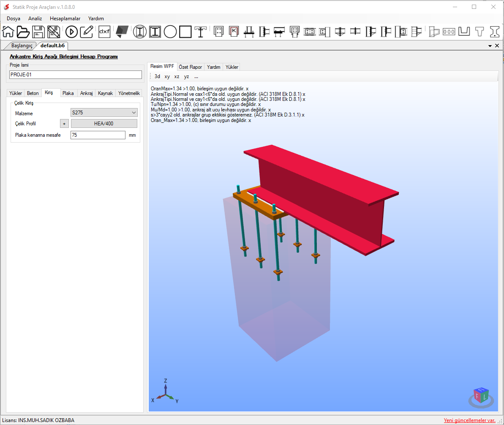Click the Mu/Md=1.00 warning line
Screen dimensions: 504x425
pos(211,110)
